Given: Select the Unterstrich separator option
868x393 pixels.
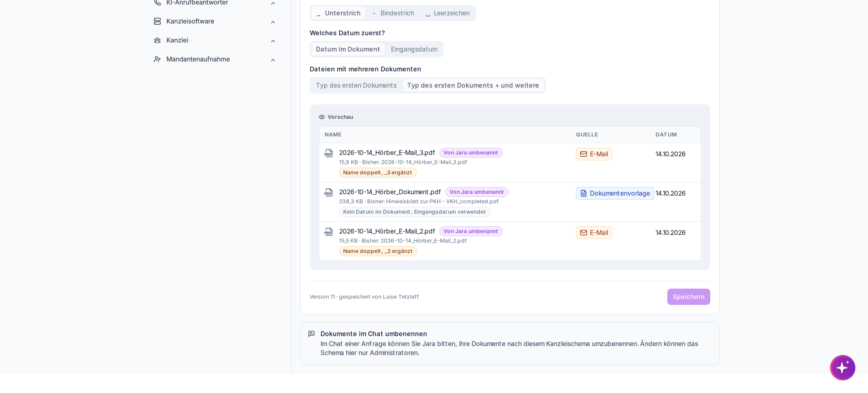Looking at the screenshot, I should [339, 13].
